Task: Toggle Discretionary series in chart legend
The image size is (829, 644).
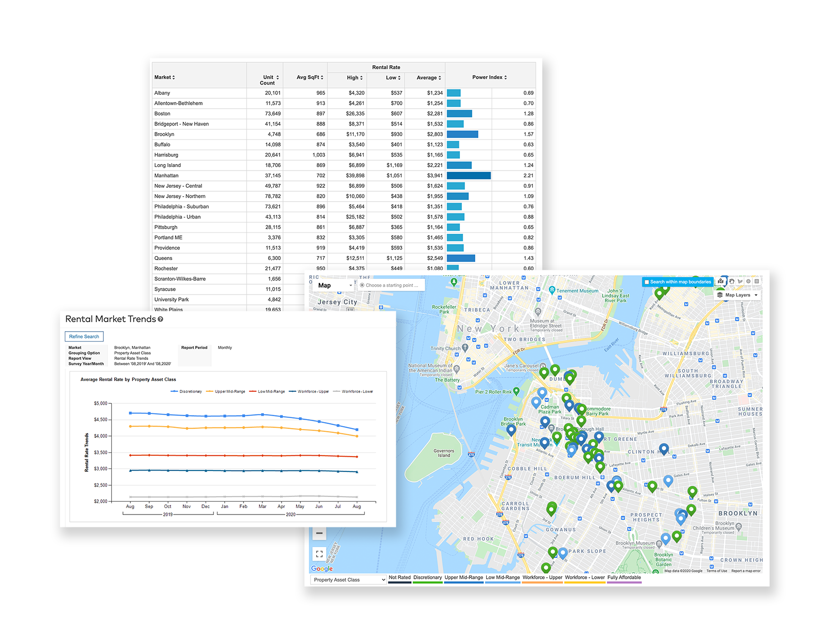Action: (x=186, y=391)
